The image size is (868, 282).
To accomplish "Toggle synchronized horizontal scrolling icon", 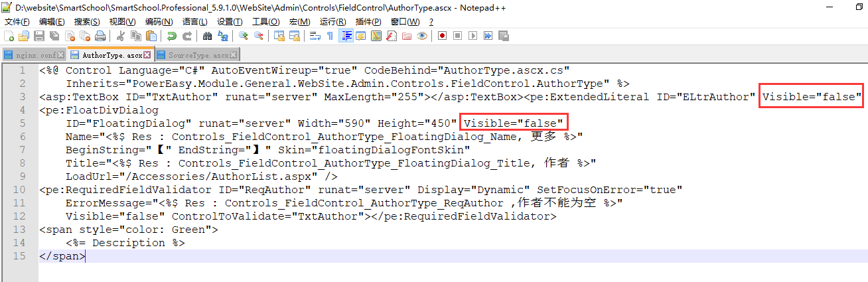I will click(295, 36).
